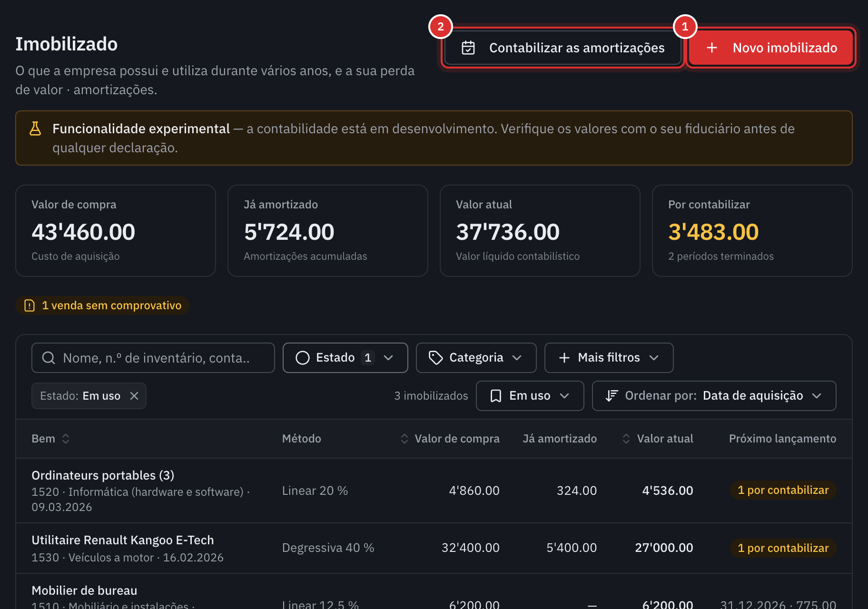Click the bookmark icon in Em uso dropdown

click(x=496, y=396)
